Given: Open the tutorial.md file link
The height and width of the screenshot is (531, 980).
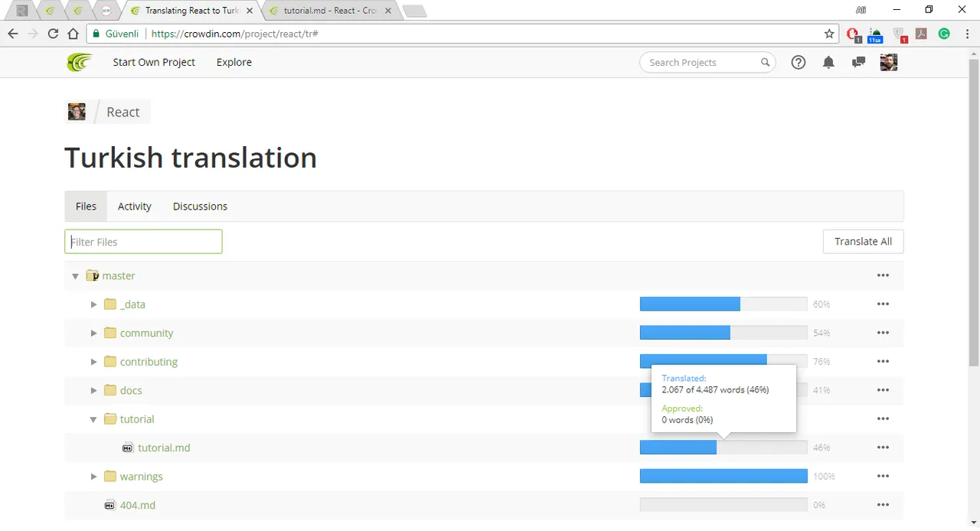Looking at the screenshot, I should [164, 448].
